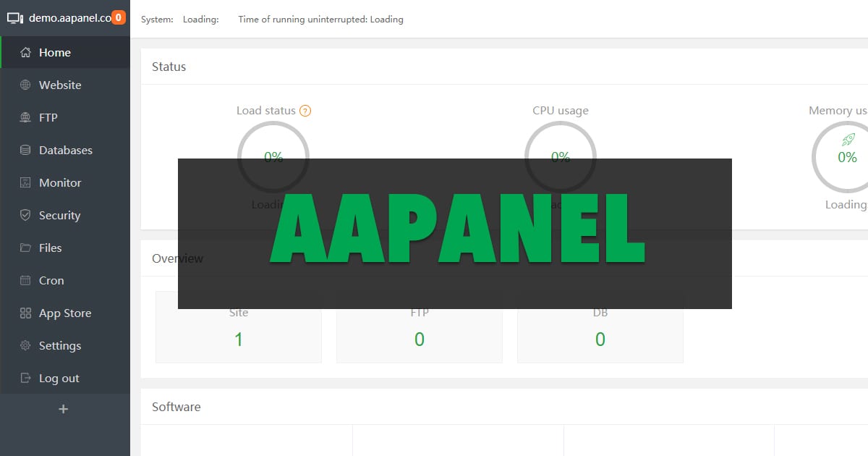Click the 0% value in memory gauge
Screen dimensions: 868x456
pos(848,157)
